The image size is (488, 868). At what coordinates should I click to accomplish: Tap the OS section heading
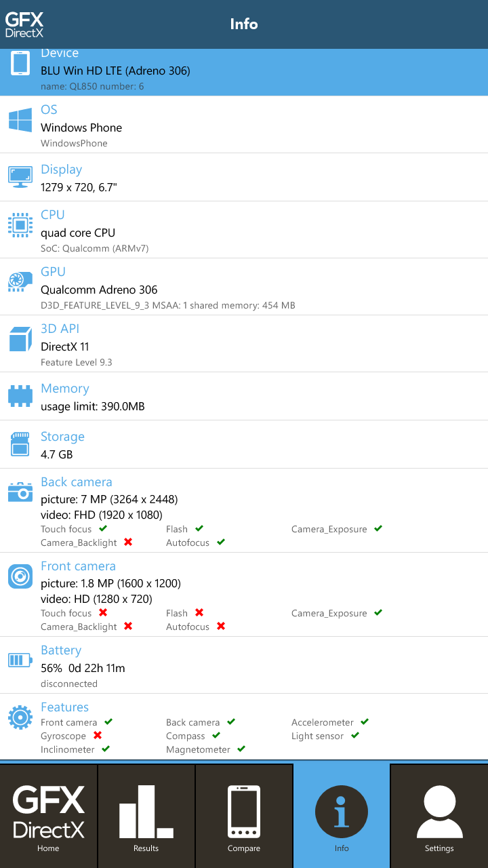click(x=49, y=110)
